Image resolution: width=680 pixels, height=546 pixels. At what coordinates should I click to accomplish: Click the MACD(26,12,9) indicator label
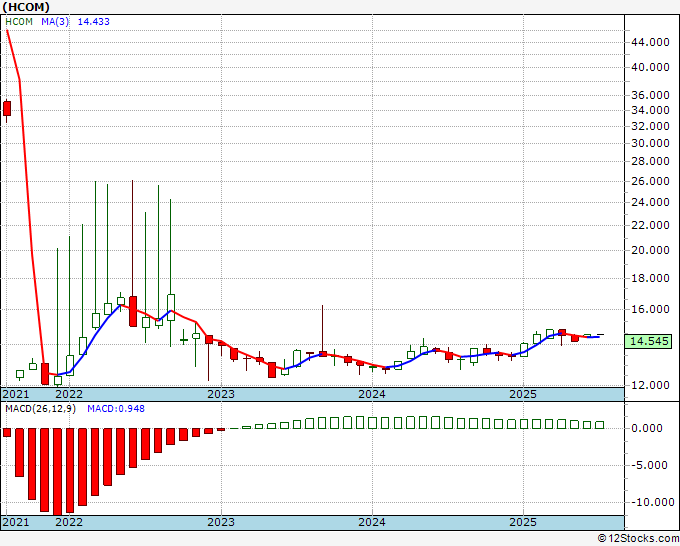[40, 409]
